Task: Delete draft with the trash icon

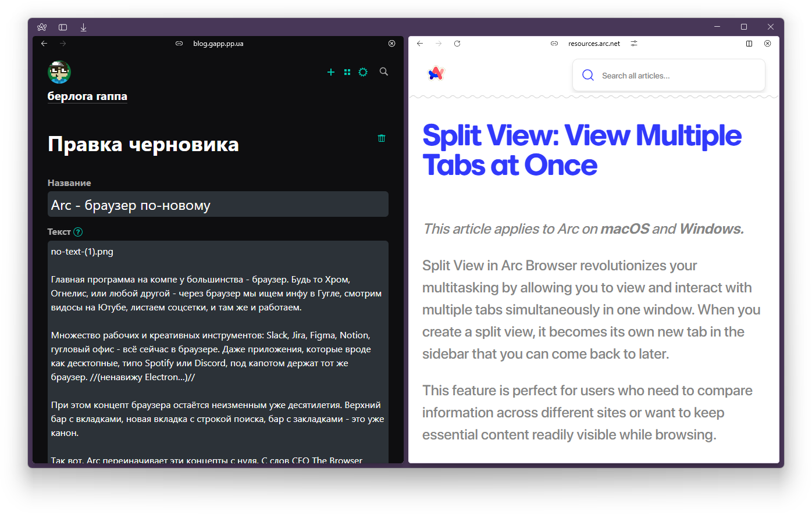Action: click(382, 138)
